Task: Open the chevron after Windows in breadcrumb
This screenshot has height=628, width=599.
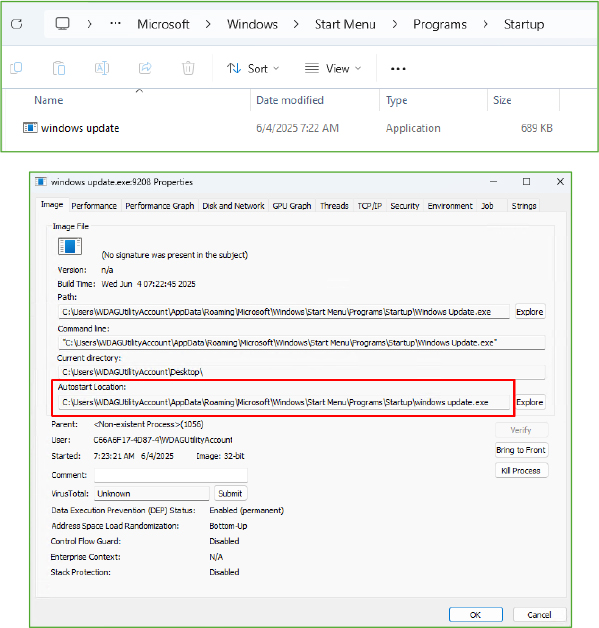Action: tap(296, 24)
